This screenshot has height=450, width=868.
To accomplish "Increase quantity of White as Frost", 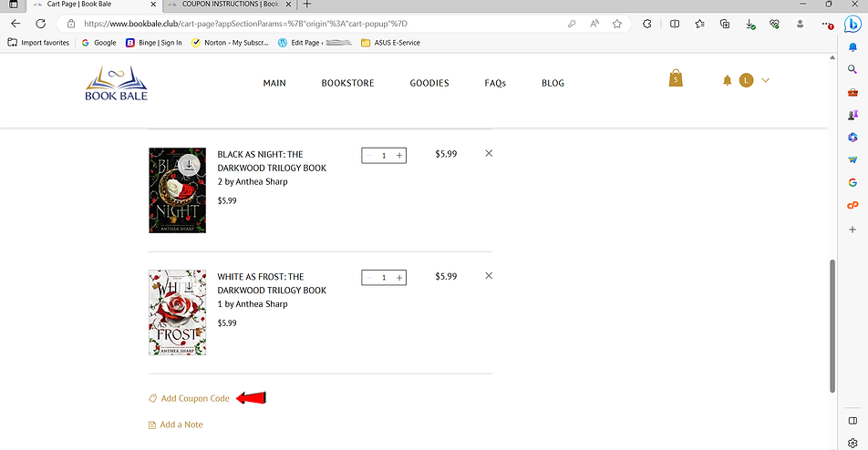I will coord(399,278).
